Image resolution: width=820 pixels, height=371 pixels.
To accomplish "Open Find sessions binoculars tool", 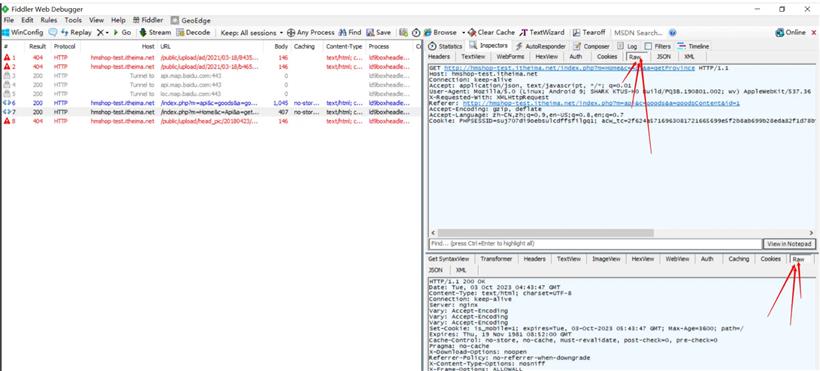I will (x=349, y=32).
